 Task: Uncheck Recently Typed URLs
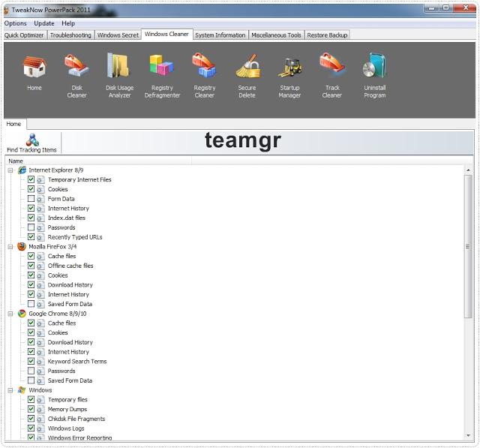[x=31, y=236]
